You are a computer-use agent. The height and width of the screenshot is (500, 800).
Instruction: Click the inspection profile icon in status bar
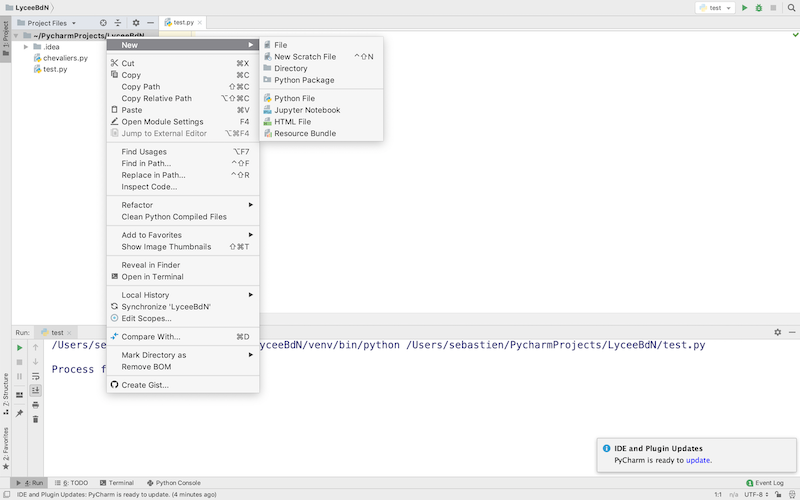coord(792,494)
